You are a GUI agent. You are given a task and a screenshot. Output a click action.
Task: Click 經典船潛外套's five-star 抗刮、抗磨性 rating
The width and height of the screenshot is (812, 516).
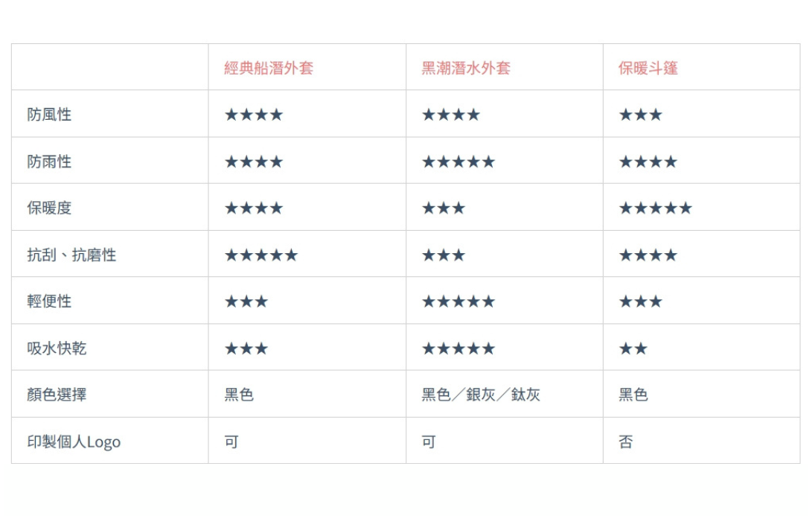click(x=260, y=255)
